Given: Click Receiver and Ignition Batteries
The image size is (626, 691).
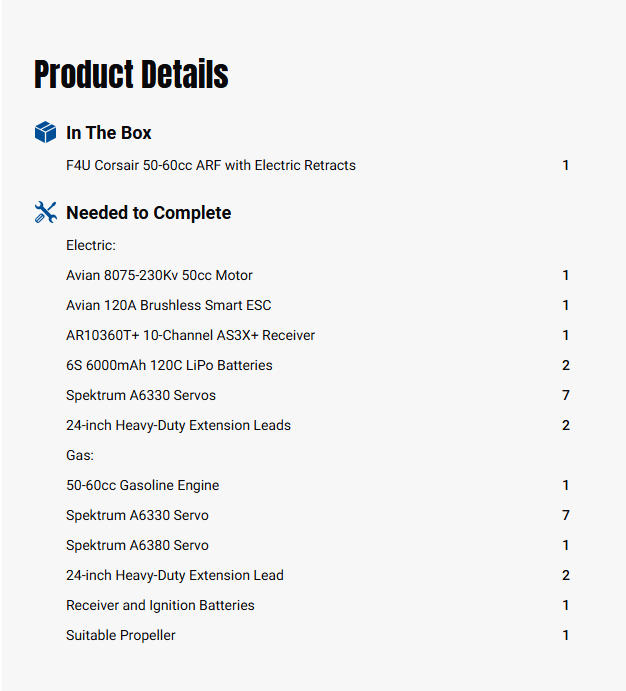Looking at the screenshot, I should 160,605.
